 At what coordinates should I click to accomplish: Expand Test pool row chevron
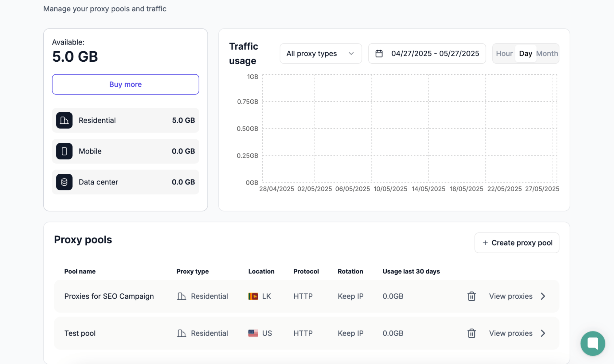(543, 333)
